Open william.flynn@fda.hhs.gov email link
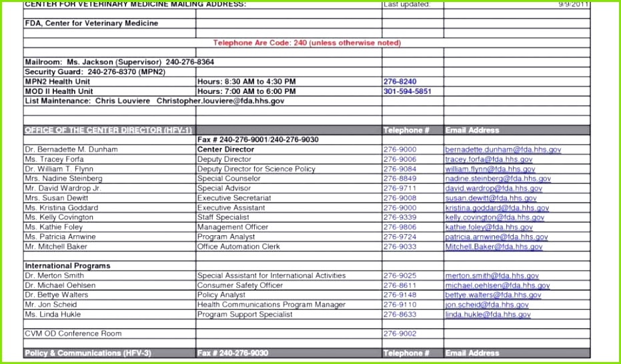621x364 pixels. point(490,169)
